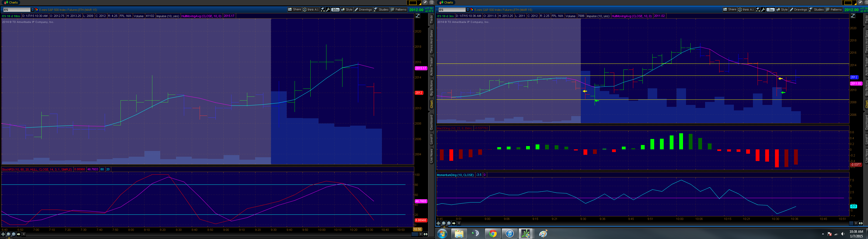
Task: Open wrench chart settings in left chart
Action: [x=328, y=10]
